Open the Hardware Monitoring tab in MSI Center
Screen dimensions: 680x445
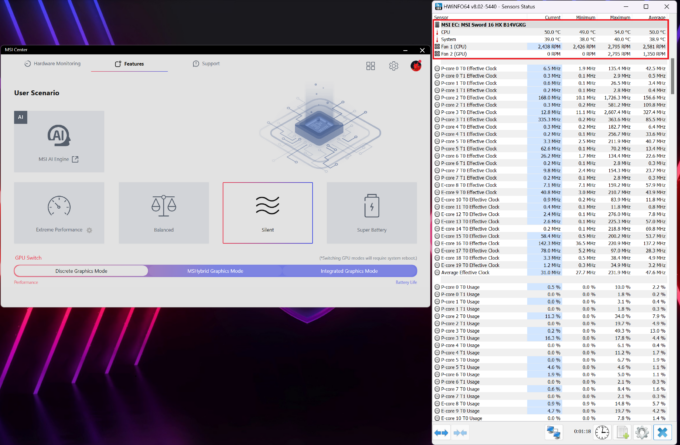click(x=52, y=64)
